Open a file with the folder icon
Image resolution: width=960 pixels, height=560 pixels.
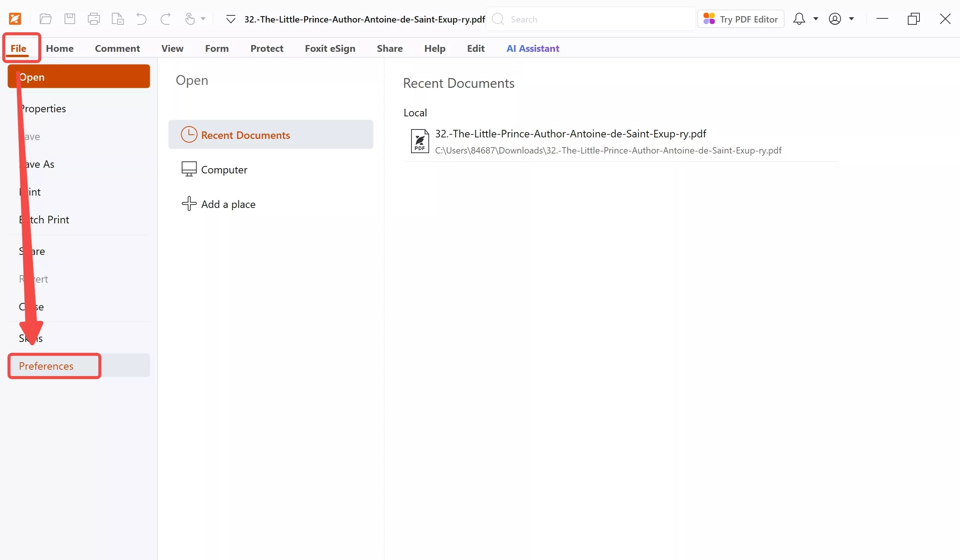[x=45, y=19]
